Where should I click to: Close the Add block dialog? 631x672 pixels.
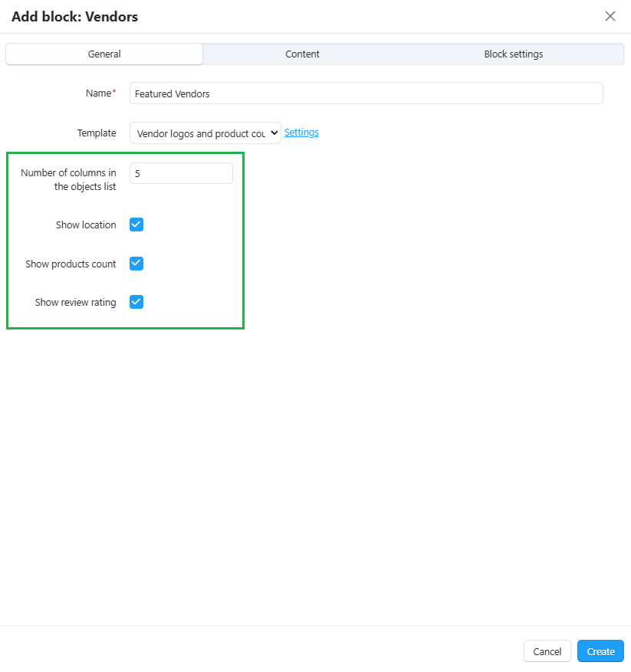pyautogui.click(x=610, y=16)
